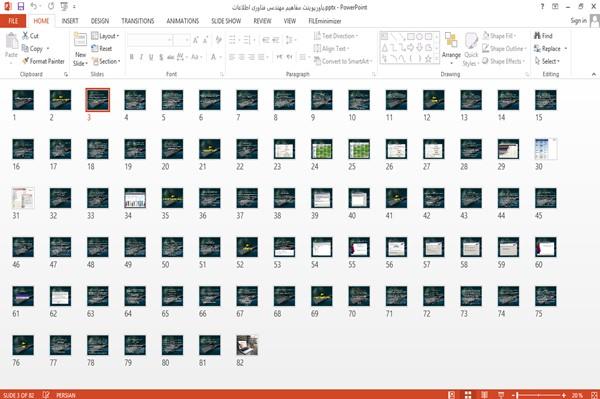Collapse the ribbon with arrow

point(593,74)
